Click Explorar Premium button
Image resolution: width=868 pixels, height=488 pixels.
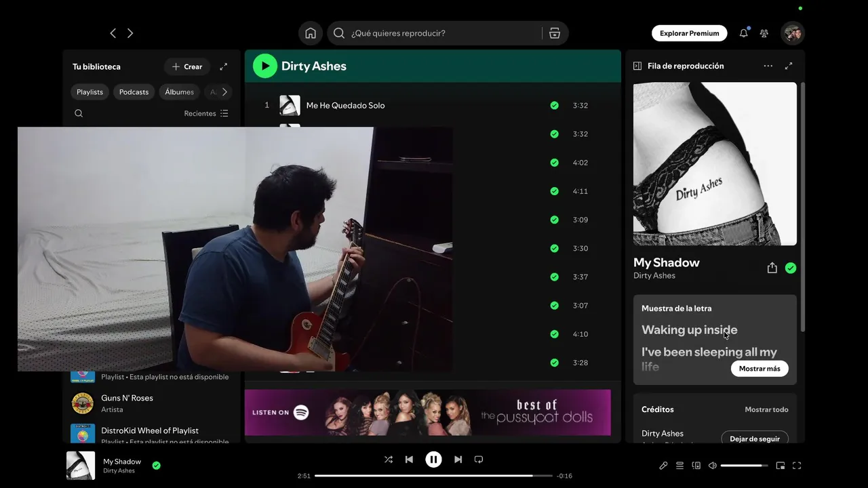[690, 33]
